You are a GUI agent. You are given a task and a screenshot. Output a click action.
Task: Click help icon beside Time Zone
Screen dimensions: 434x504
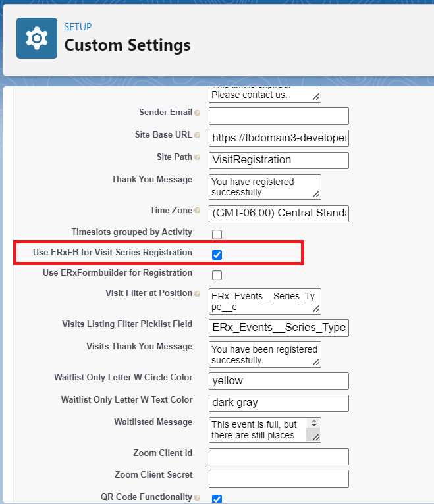tap(198, 211)
